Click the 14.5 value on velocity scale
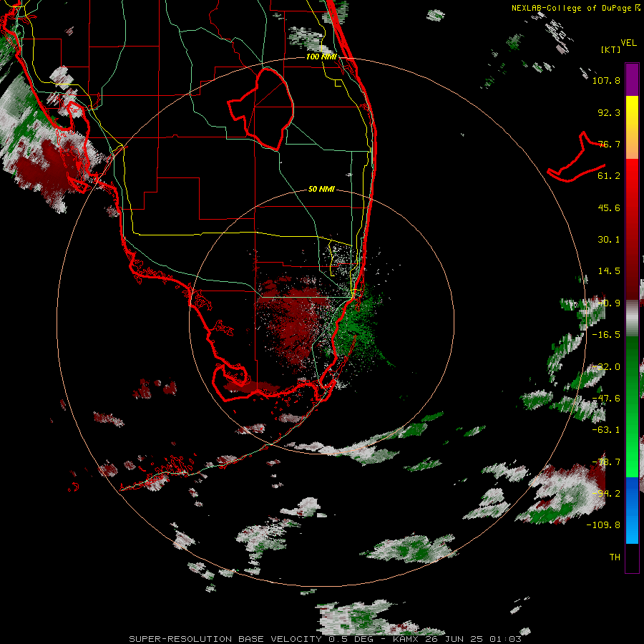The image size is (644, 644). [609, 271]
